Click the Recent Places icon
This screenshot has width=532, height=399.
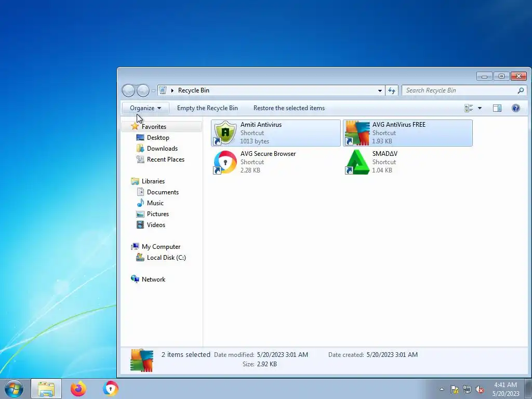click(140, 159)
